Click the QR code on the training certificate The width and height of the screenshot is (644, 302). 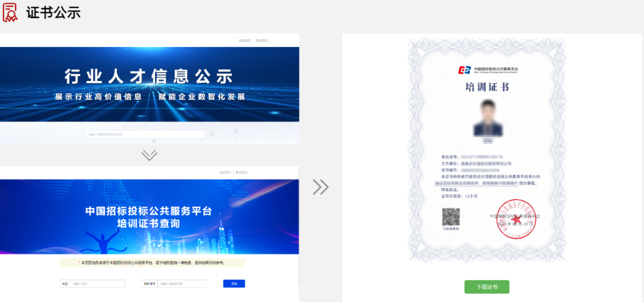(451, 217)
